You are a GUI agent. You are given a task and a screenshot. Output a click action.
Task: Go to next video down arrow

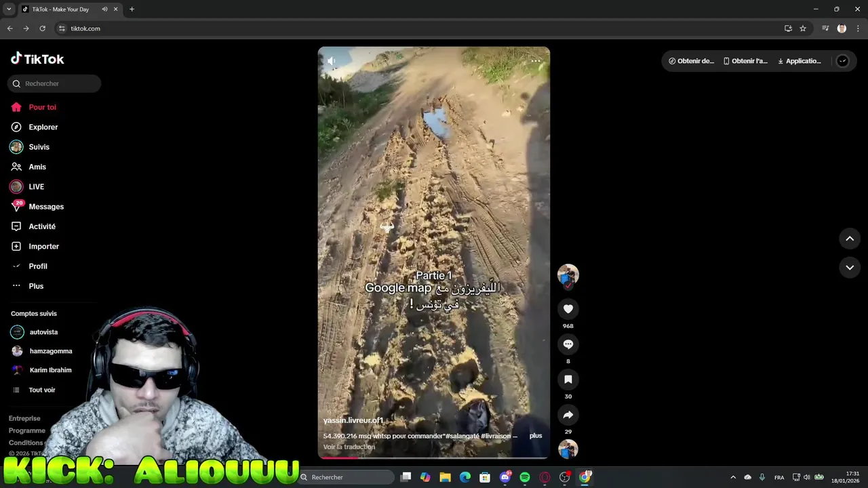point(850,268)
